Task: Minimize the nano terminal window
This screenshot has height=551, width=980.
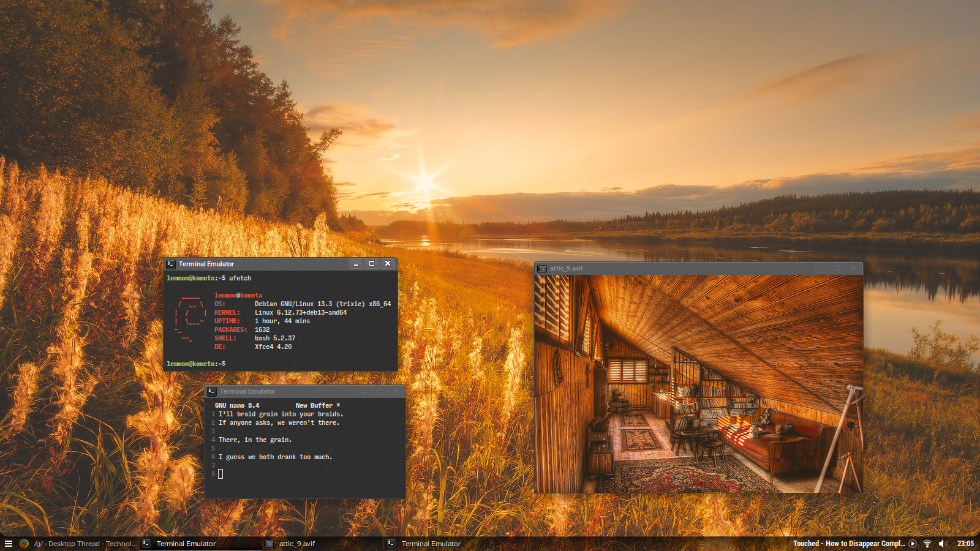Action: (x=364, y=391)
